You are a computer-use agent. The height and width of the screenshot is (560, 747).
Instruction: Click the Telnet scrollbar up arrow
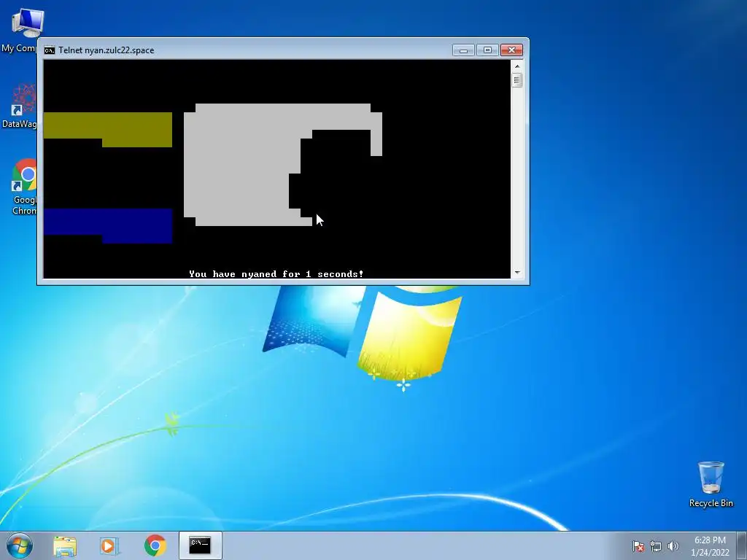point(517,66)
